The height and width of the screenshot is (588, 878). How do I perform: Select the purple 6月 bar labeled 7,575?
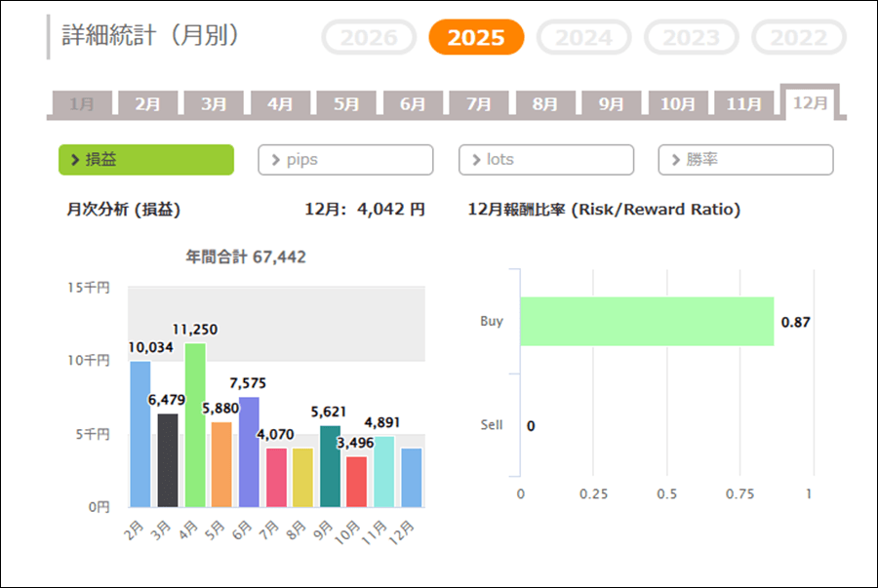click(249, 451)
